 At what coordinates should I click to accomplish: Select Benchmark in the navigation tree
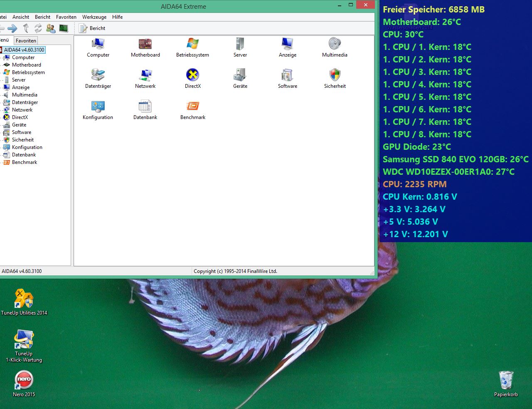(x=25, y=162)
